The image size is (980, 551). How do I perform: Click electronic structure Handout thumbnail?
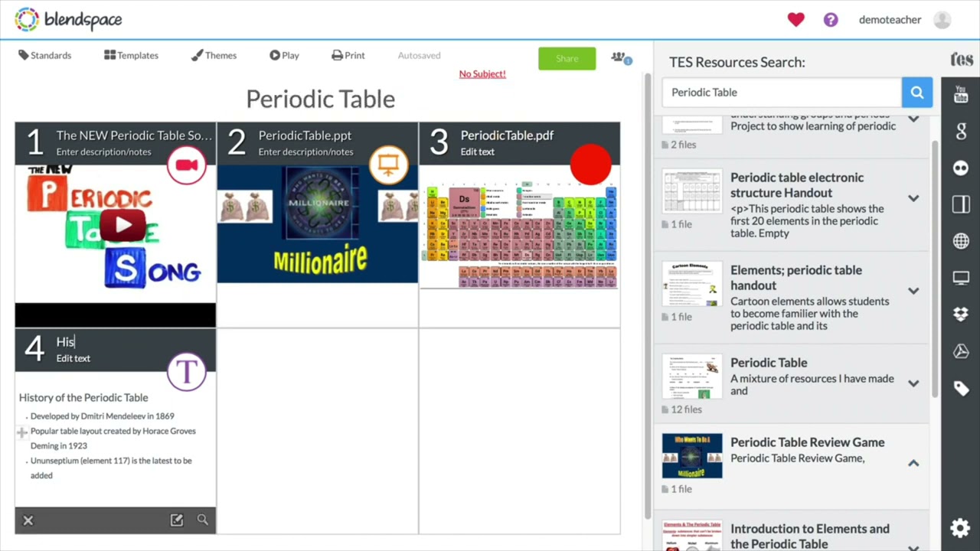tap(692, 191)
